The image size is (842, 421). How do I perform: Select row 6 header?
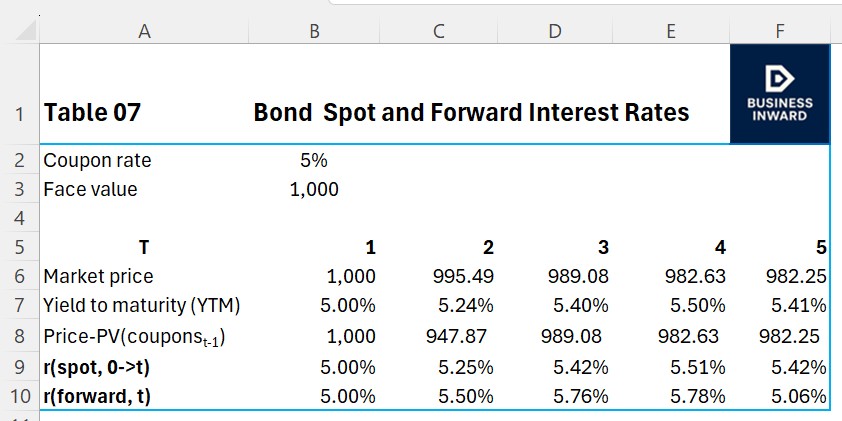pyautogui.click(x=20, y=276)
